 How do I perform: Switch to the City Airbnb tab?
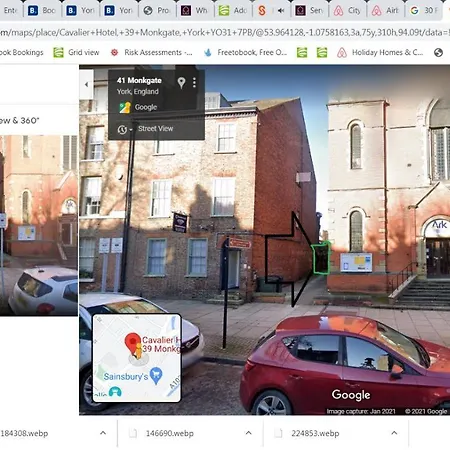click(347, 11)
